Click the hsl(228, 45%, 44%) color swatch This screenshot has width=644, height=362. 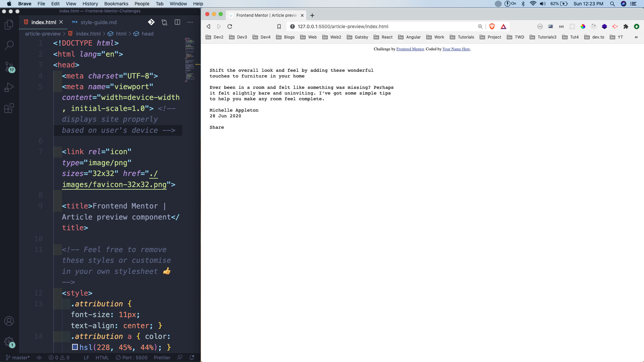tap(75, 347)
